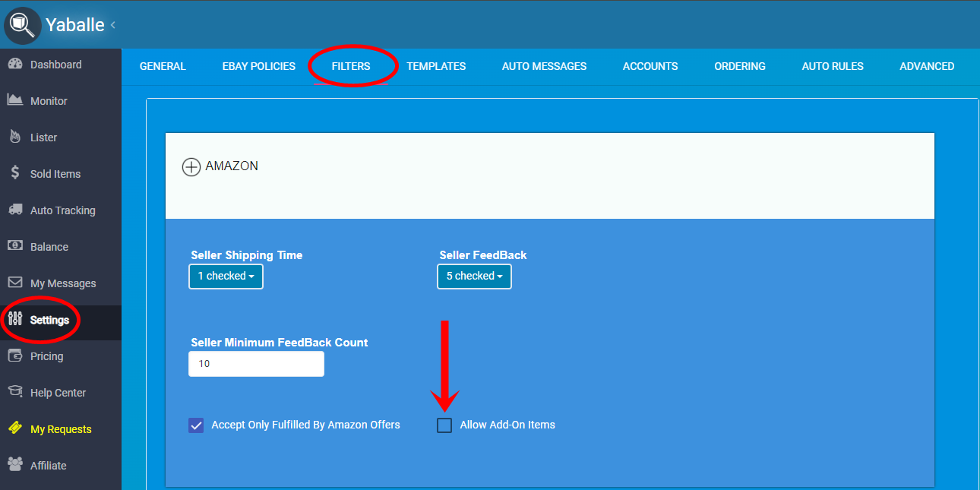Image resolution: width=980 pixels, height=490 pixels.
Task: Open the Help Center sidebar link
Action: pyautogui.click(x=58, y=393)
